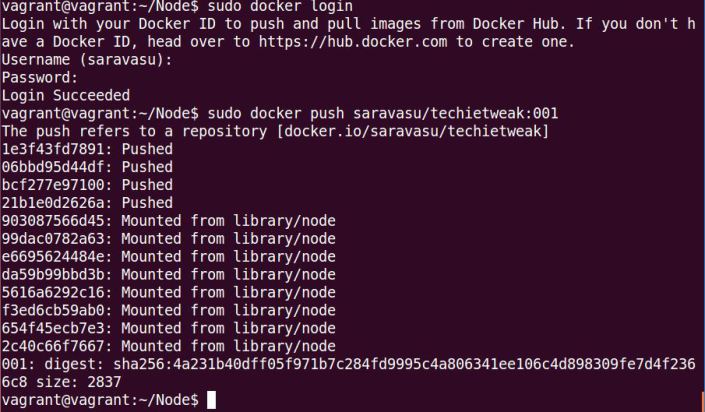
Task: Click layer da59b99bbd3b Mounted line
Action: [169, 275]
